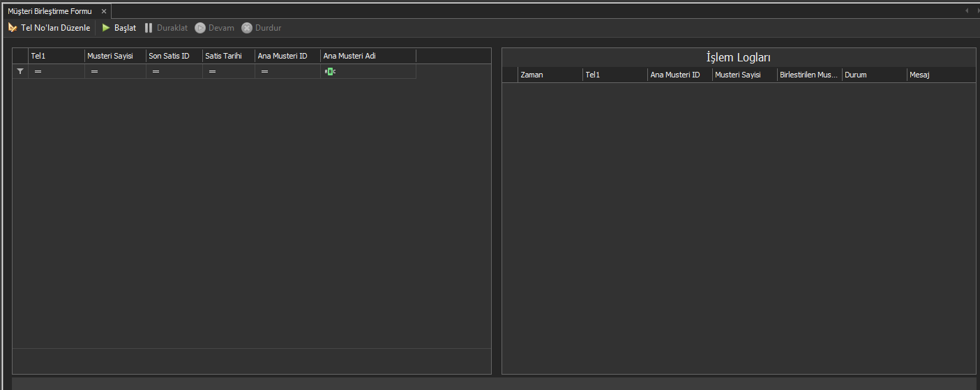Close the Müşteri Birleştirme Formu tab
Screen dimensions: 980x390
[x=104, y=11]
